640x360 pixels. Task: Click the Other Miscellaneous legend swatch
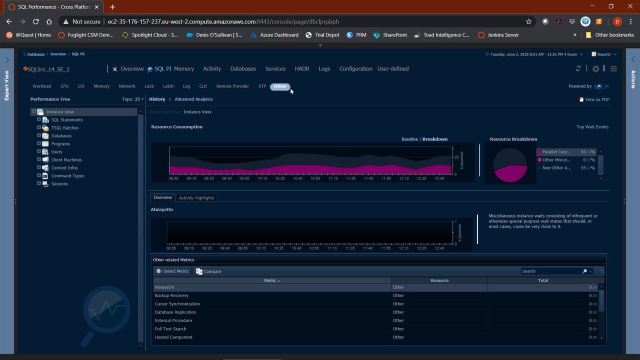(x=540, y=160)
